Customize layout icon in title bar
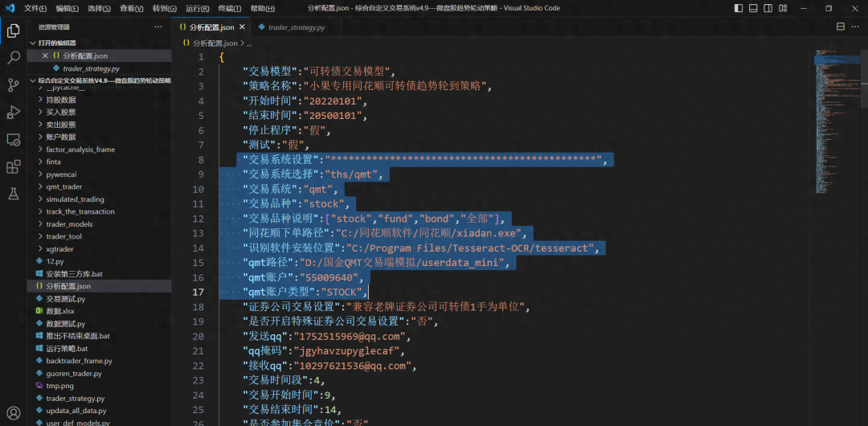 click(782, 8)
